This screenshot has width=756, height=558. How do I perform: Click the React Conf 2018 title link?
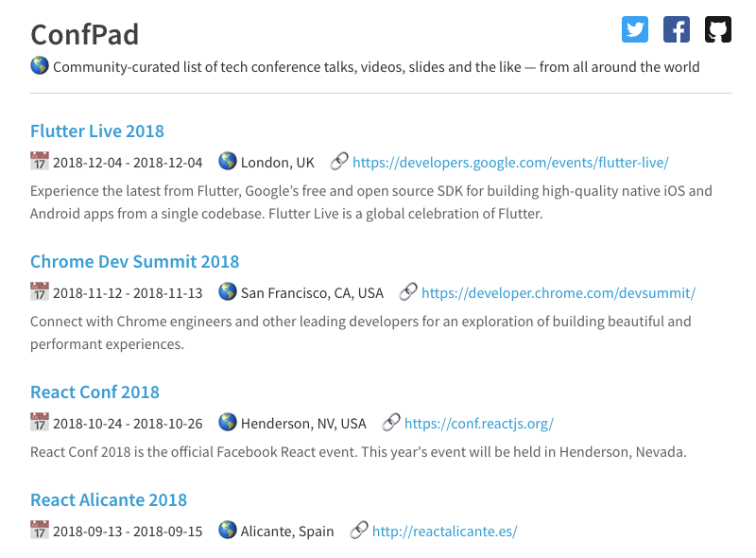click(94, 392)
